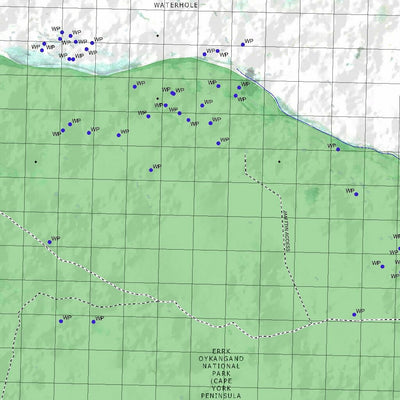The image size is (400, 400).
Task: Click black dot inside the central WP cluster
Action: pyautogui.click(x=157, y=98)
